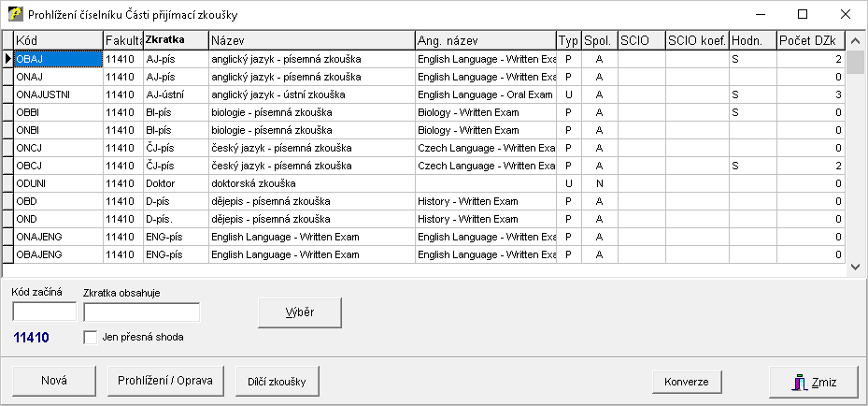The width and height of the screenshot is (868, 406).
Task: Select the ONAJUSTNI row code cell
Action: (x=58, y=94)
